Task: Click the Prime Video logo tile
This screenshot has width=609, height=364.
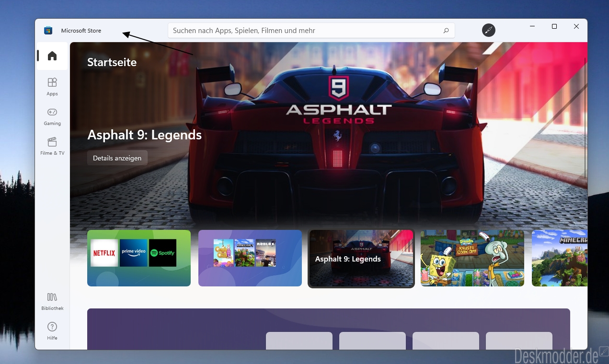Action: 134,253
